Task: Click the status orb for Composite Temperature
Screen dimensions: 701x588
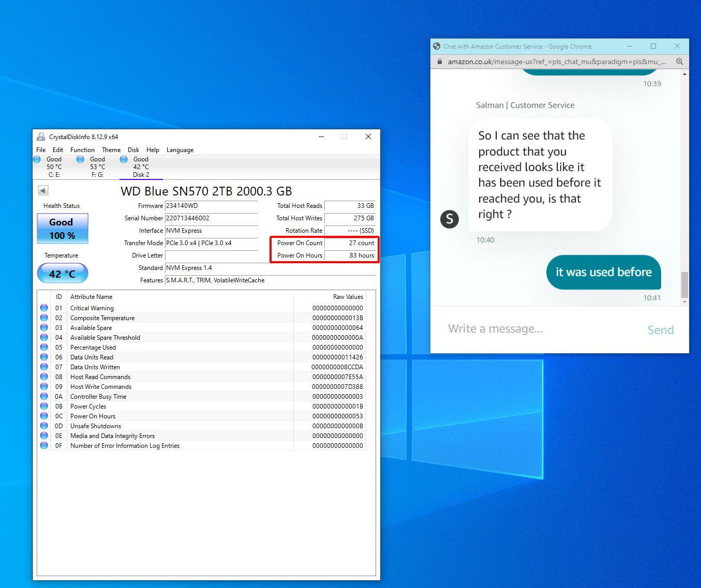Action: pos(44,318)
